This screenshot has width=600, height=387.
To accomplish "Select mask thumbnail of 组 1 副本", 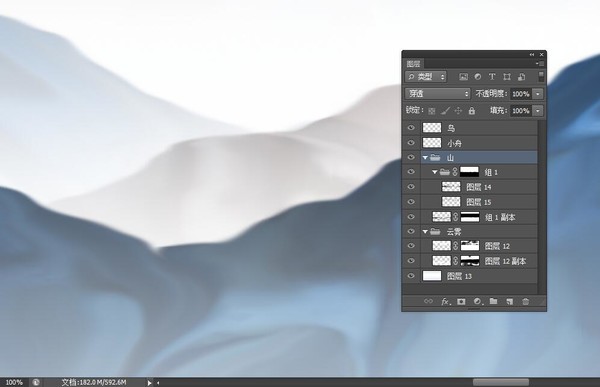I will pos(470,217).
